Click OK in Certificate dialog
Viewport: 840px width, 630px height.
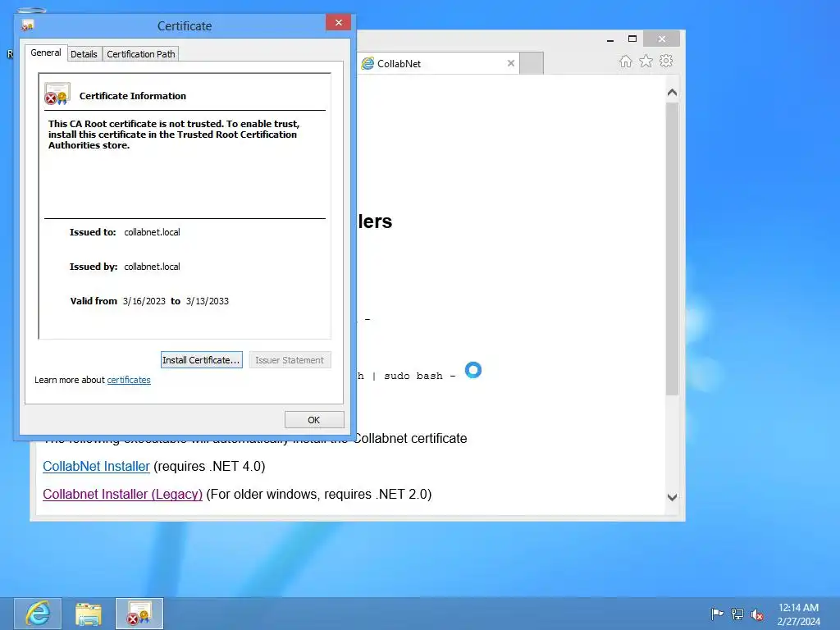click(x=314, y=420)
